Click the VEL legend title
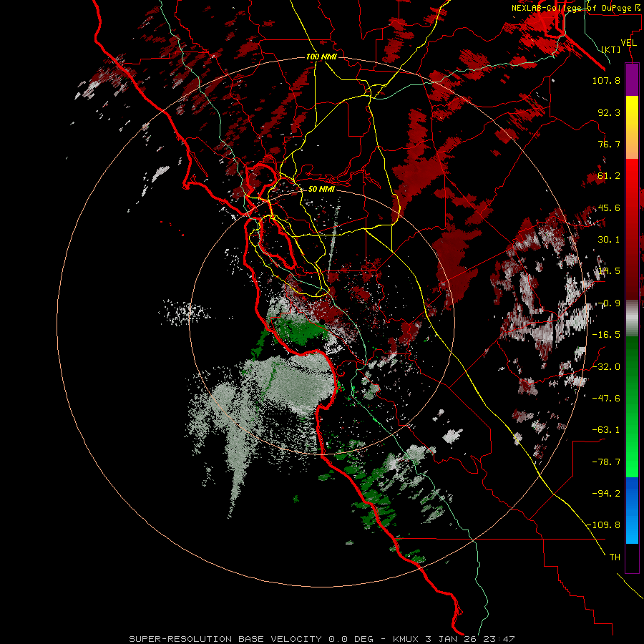The image size is (644, 644). click(628, 43)
